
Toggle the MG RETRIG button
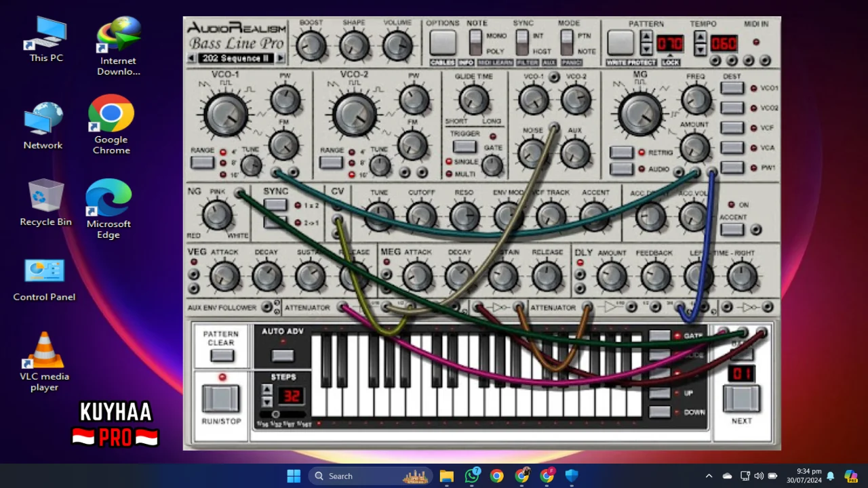tap(621, 152)
